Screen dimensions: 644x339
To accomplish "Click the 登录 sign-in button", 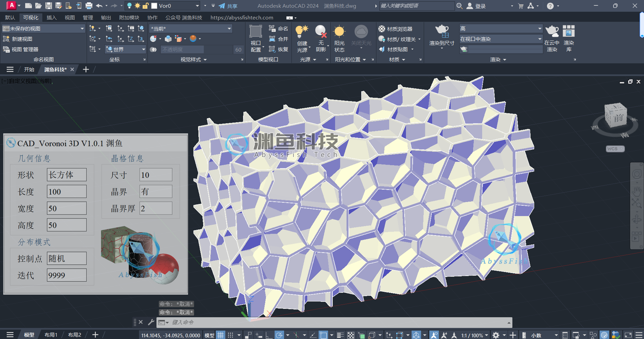I will (476, 6).
